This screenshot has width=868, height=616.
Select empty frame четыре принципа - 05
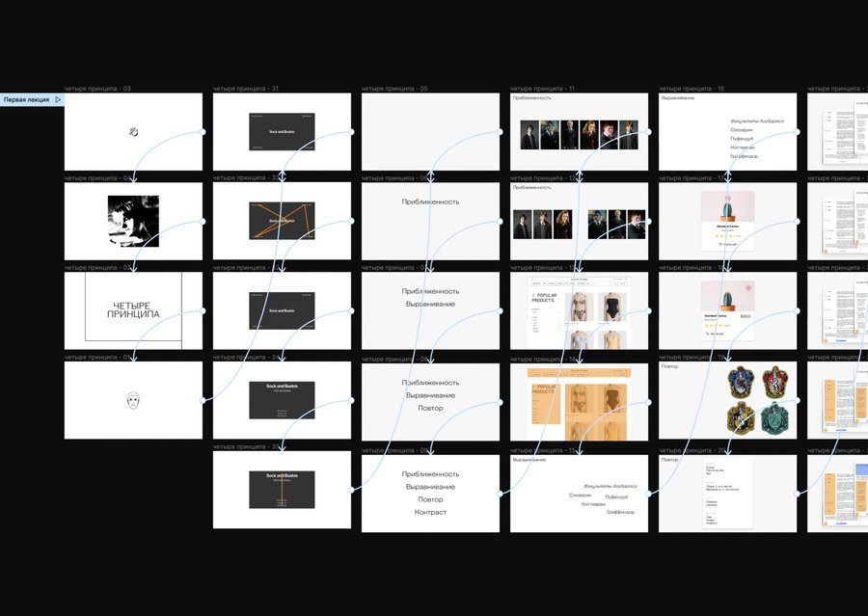431,132
